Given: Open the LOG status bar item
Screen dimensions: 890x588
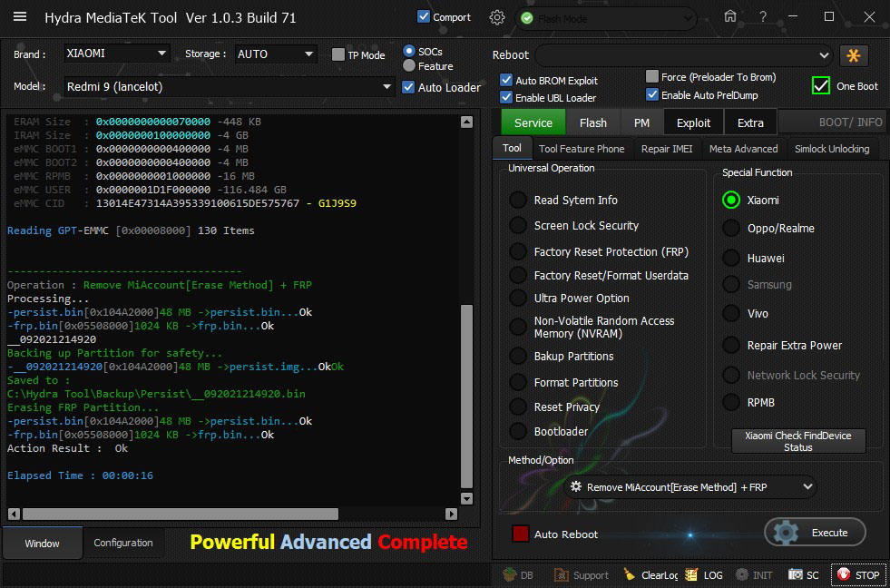Looking at the screenshot, I should click(x=704, y=574).
